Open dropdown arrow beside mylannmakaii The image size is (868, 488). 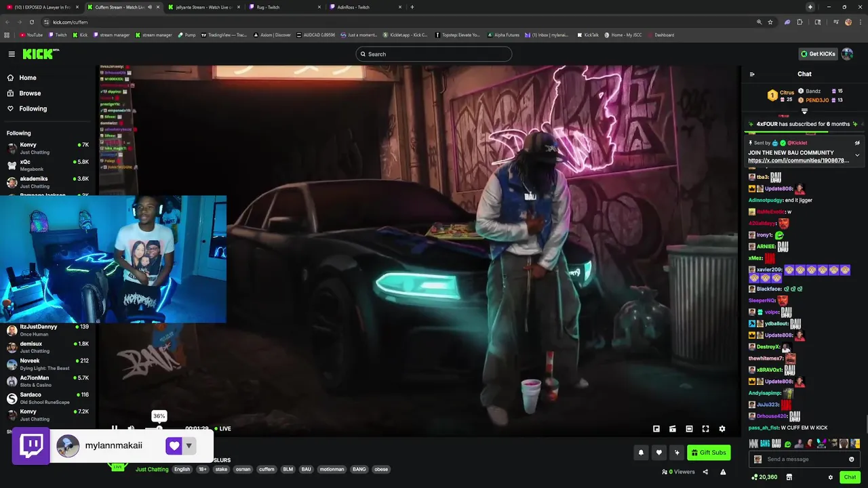pos(189,446)
